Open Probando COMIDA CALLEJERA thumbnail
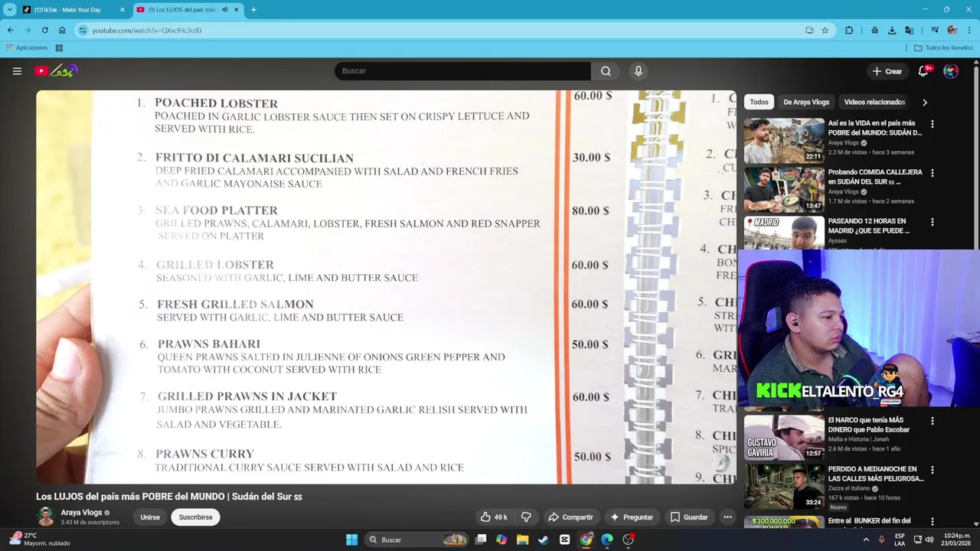The image size is (980, 551). coord(784,189)
